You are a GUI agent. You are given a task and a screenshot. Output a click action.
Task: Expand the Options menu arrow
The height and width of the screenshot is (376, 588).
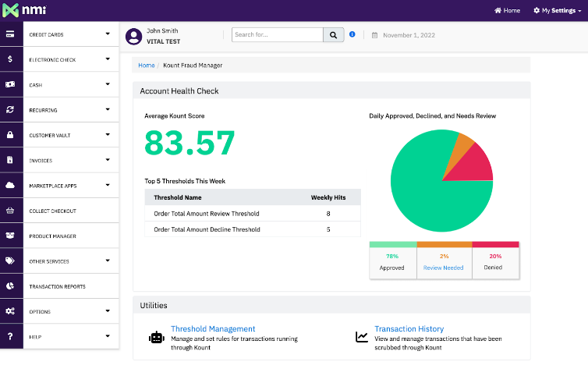pyautogui.click(x=108, y=310)
